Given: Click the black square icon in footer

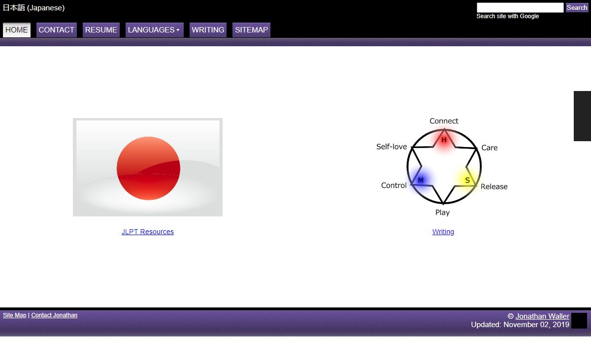Looking at the screenshot, I should pyautogui.click(x=579, y=321).
